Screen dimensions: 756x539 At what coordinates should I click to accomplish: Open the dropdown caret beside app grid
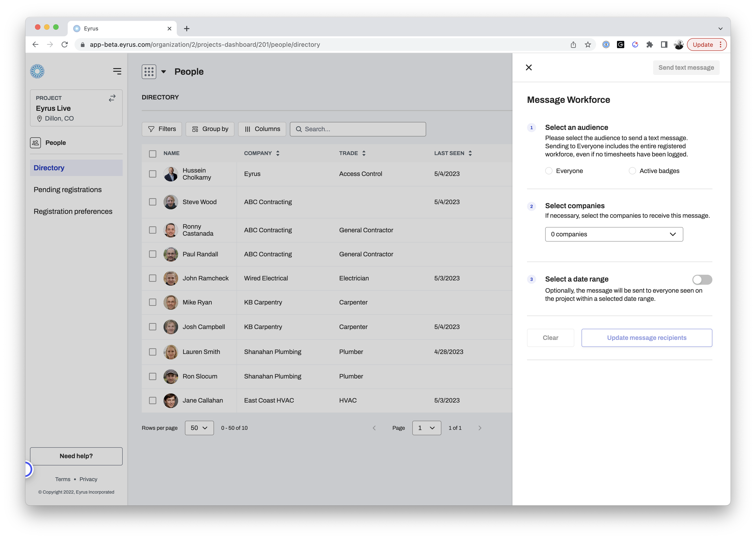tap(163, 72)
